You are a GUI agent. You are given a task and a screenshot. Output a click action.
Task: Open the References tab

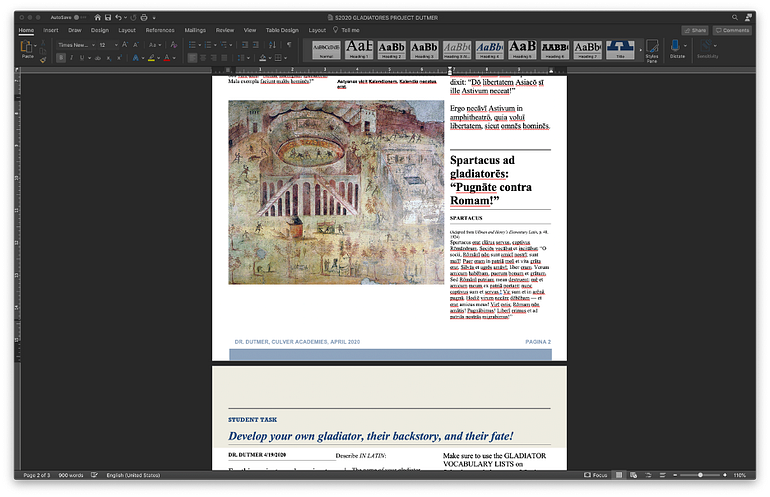click(x=160, y=30)
